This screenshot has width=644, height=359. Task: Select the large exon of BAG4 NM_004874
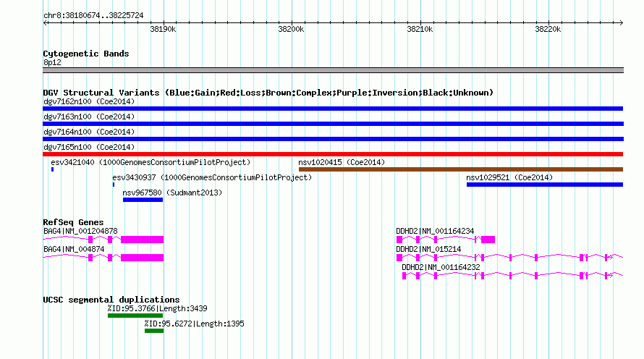tap(142, 258)
